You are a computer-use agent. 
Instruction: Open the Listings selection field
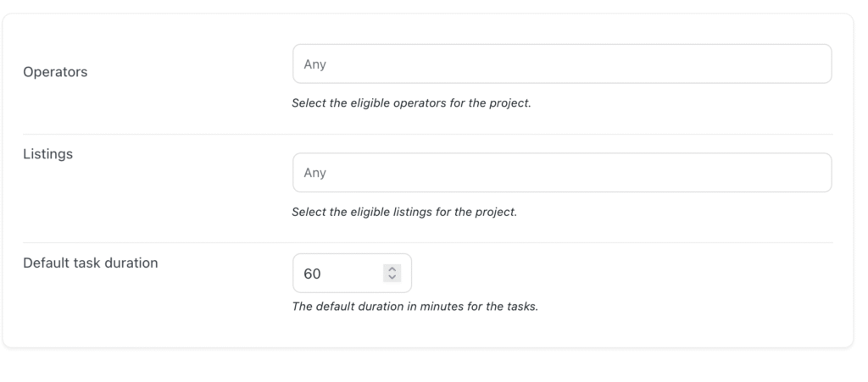(x=561, y=173)
